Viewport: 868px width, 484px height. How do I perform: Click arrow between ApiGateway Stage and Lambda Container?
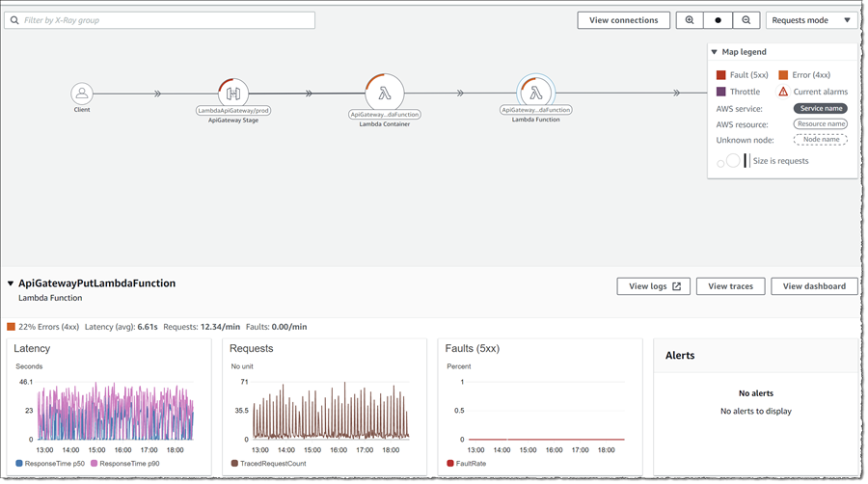309,94
